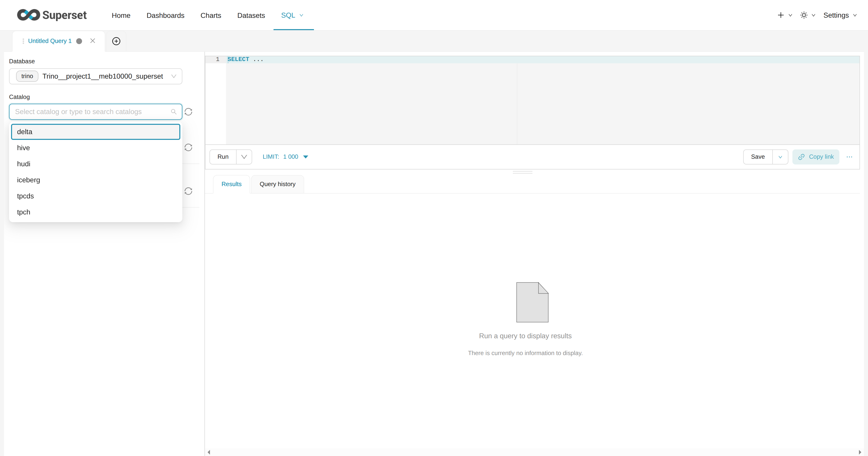Click the catalog search magnifier icon
868x456 pixels.
174,112
